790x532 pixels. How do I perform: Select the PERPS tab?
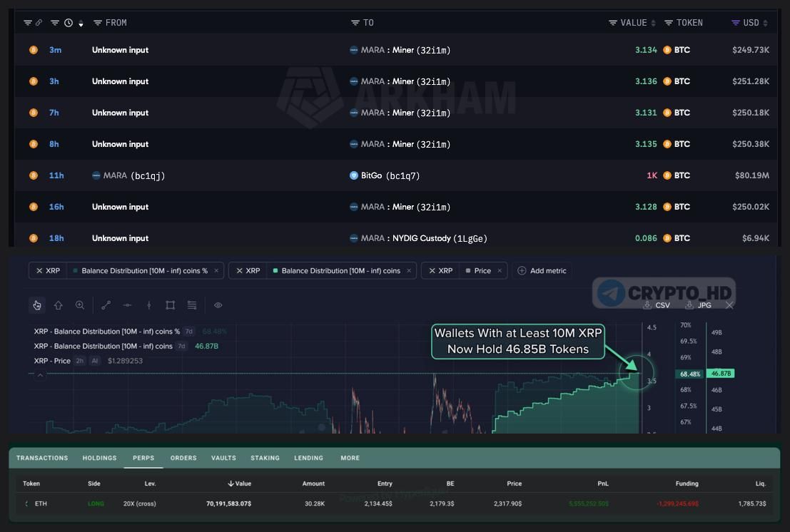coord(143,458)
